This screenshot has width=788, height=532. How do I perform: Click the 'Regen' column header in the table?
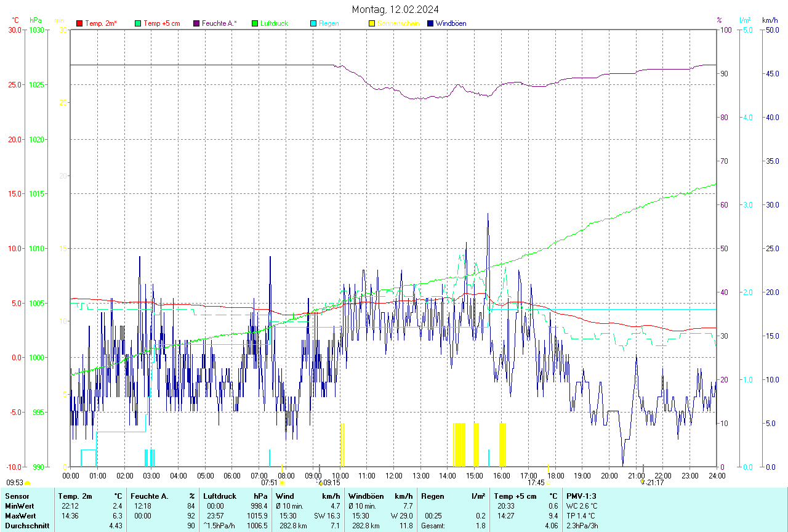click(x=433, y=496)
